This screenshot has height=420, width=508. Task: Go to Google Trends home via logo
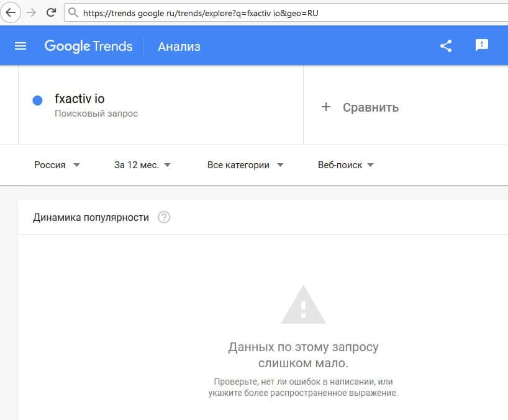(88, 46)
